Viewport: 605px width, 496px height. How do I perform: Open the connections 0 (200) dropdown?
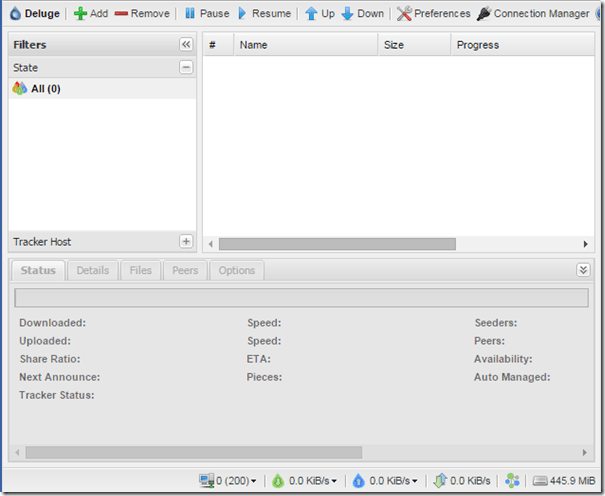coord(228,481)
